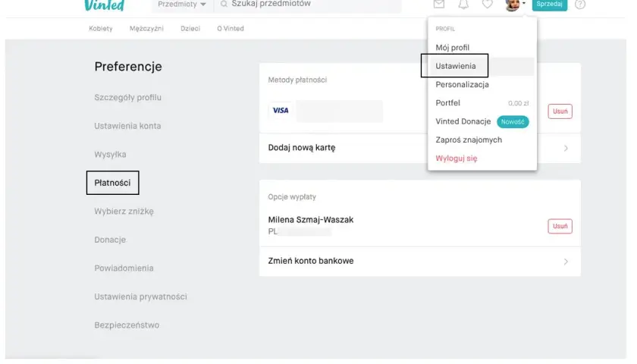Remove Milena Szmaj-Waszak payout account with Usuń
The height and width of the screenshot is (364, 637).
click(560, 226)
